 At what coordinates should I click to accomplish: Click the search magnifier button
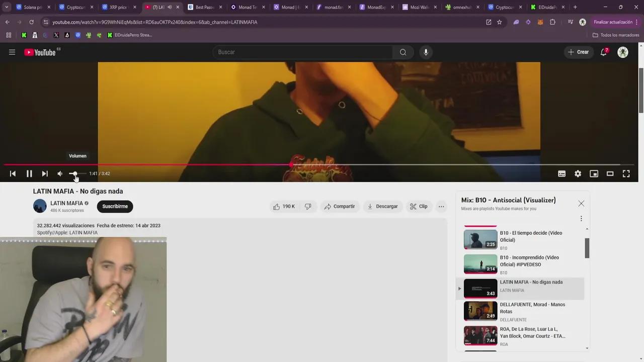[x=403, y=52]
